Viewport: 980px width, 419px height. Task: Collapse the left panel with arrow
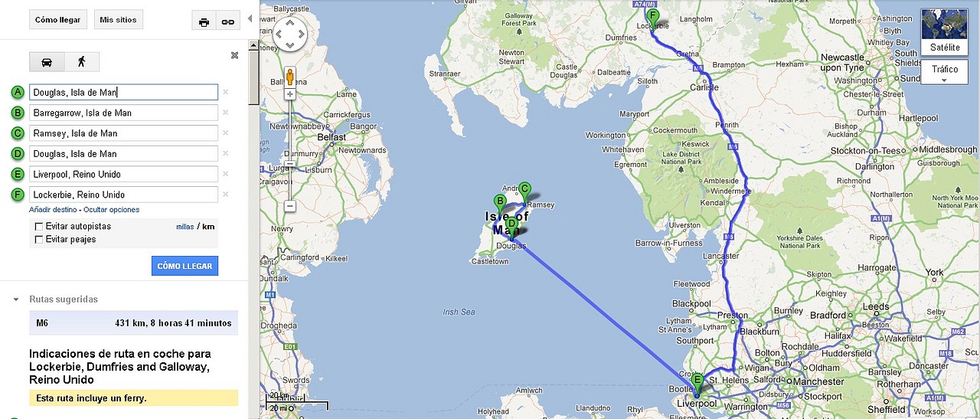[250, 18]
